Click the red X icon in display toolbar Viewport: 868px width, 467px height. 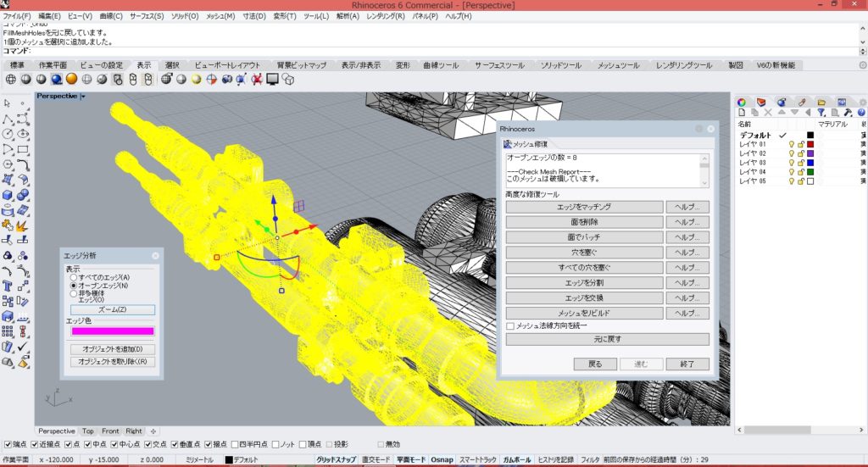(257, 80)
